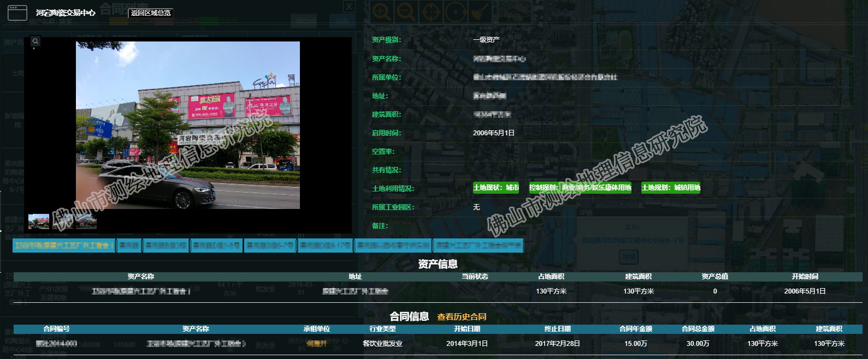Click the 2006年5月1日 value beside 启用时间
This screenshot has width=868, height=359.
(494, 133)
